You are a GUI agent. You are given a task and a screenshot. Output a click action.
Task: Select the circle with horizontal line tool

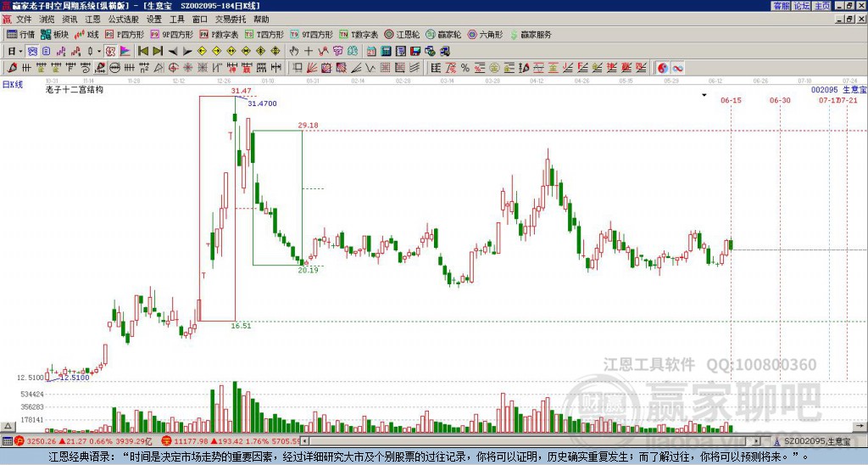point(114,68)
